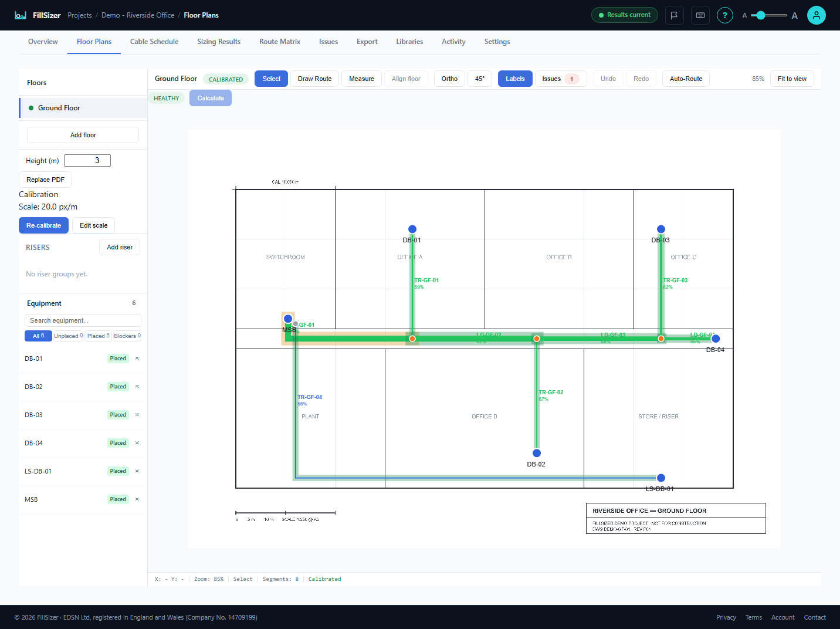840x629 pixels.
Task: Toggle the Labels display
Action: 515,79
